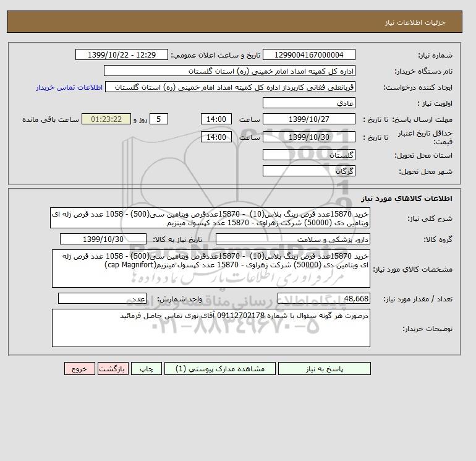The width and height of the screenshot is (476, 461).
Task: Click response deadline date 1399/10/27
Action: (x=308, y=119)
